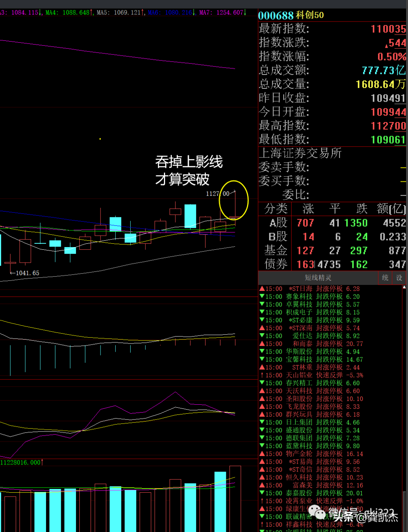
Task: Click the 指数涨幅 value 0.50%
Action: [392, 57]
